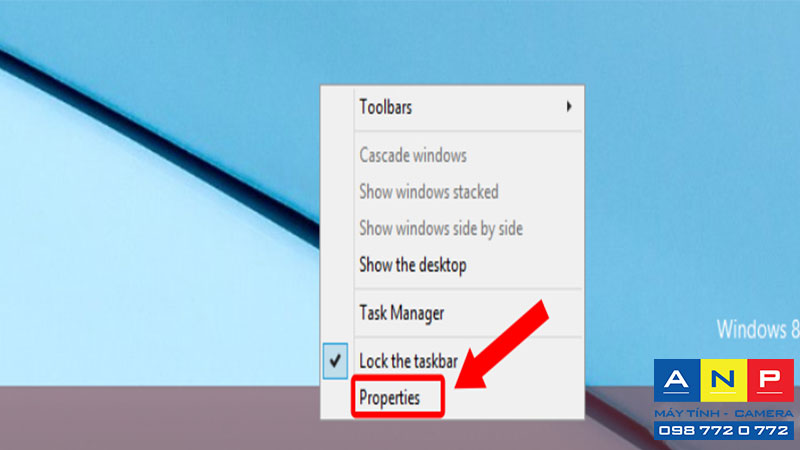This screenshot has width=800, height=450.
Task: Click the 098 772 0 772 phone number
Action: [x=724, y=431]
